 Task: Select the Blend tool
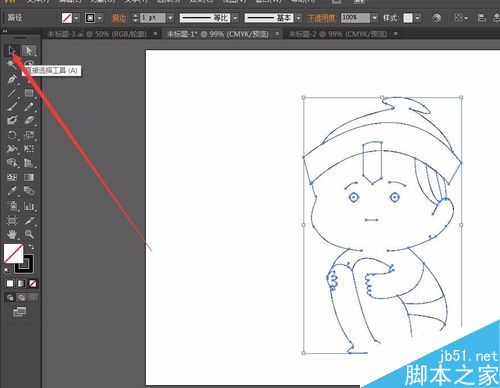[29, 191]
